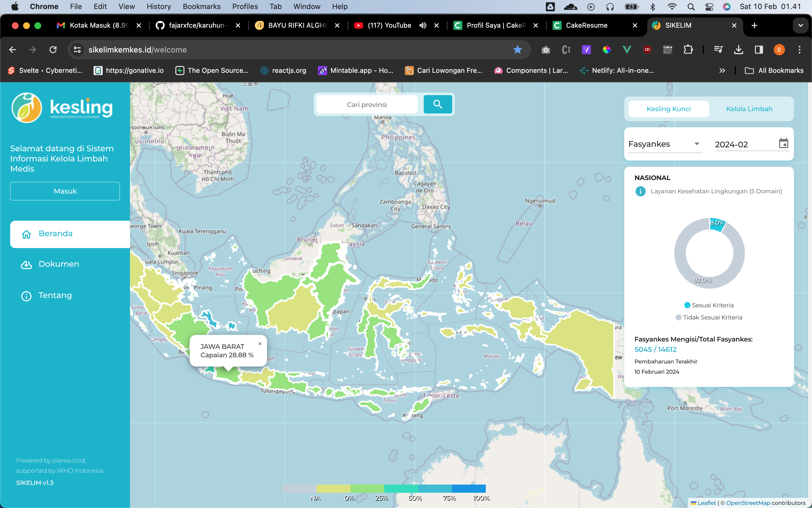
Task: Open new tab with plus button
Action: (754, 25)
